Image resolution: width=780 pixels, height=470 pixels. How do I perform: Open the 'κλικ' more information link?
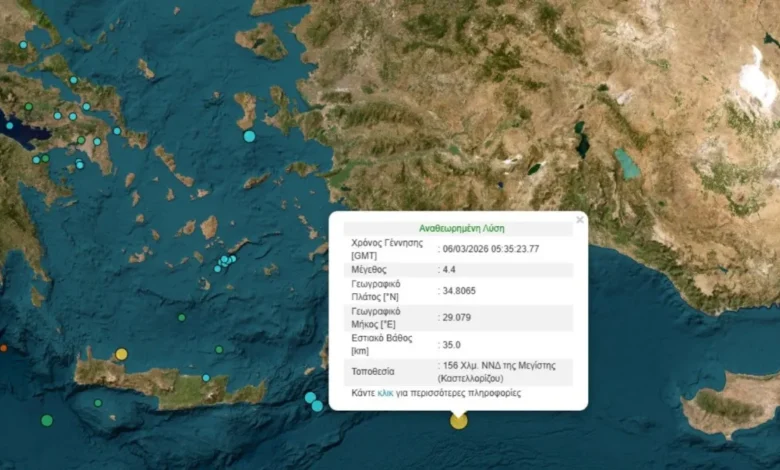386,394
